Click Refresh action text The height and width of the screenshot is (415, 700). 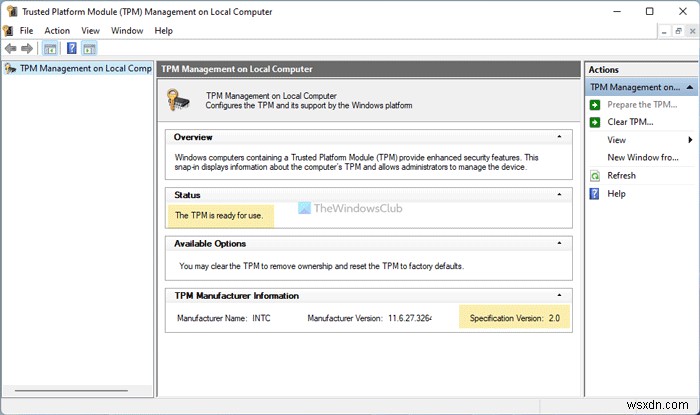click(621, 176)
